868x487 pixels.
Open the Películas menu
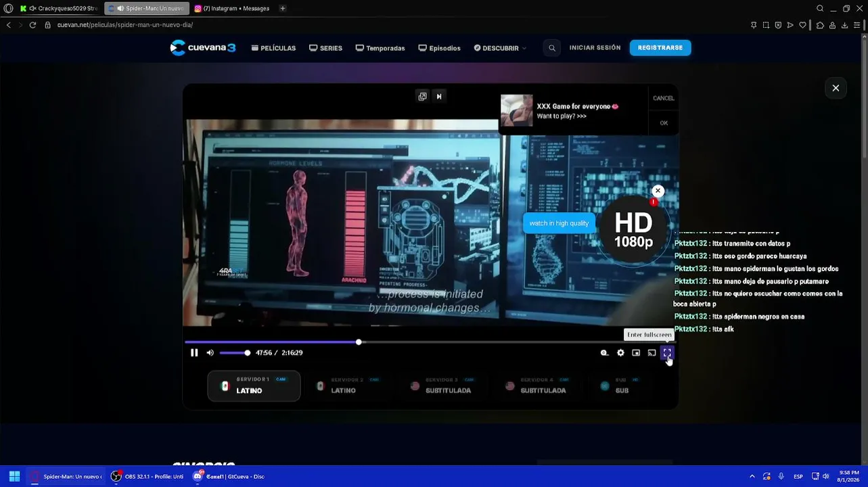click(x=273, y=48)
